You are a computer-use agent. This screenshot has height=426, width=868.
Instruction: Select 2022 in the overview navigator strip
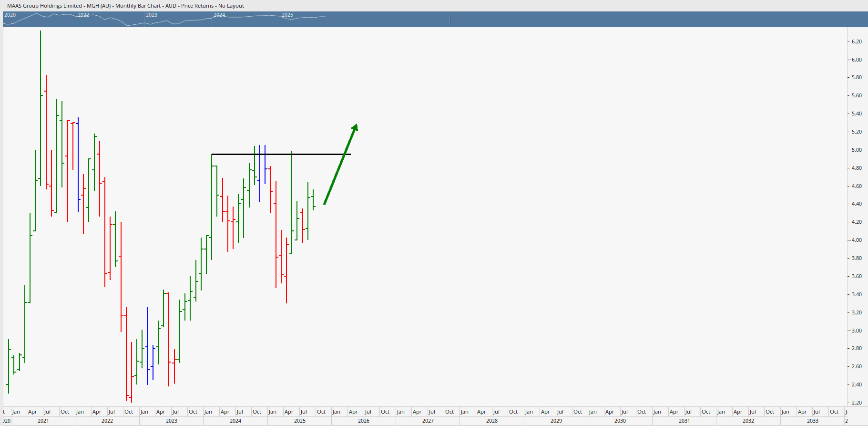pyautogui.click(x=83, y=15)
